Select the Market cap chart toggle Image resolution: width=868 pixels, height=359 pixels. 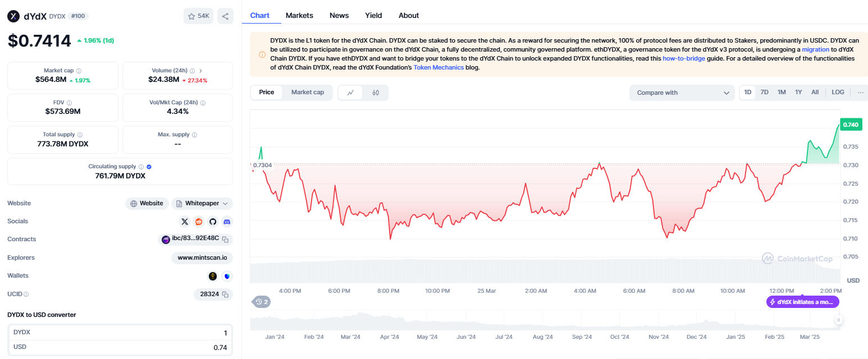[308, 92]
